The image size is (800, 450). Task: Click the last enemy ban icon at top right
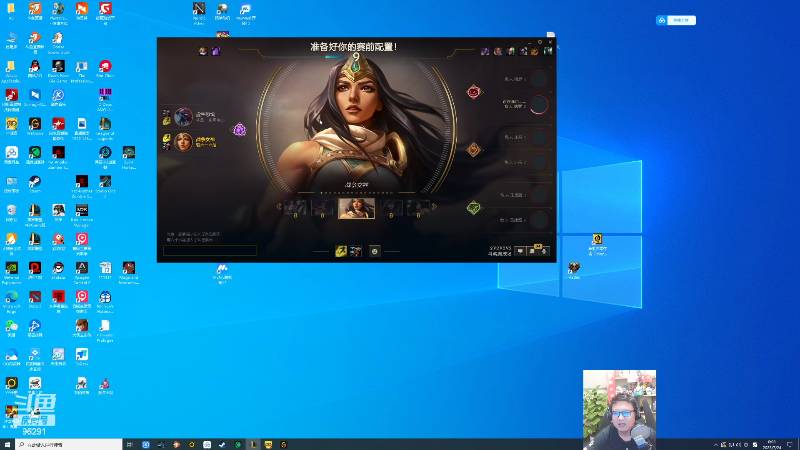[x=547, y=51]
